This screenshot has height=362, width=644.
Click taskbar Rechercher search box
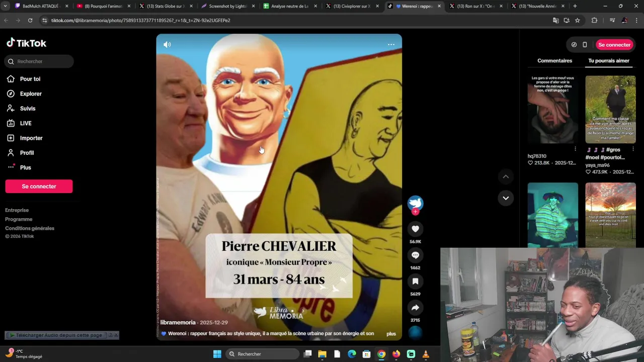[x=262, y=354]
